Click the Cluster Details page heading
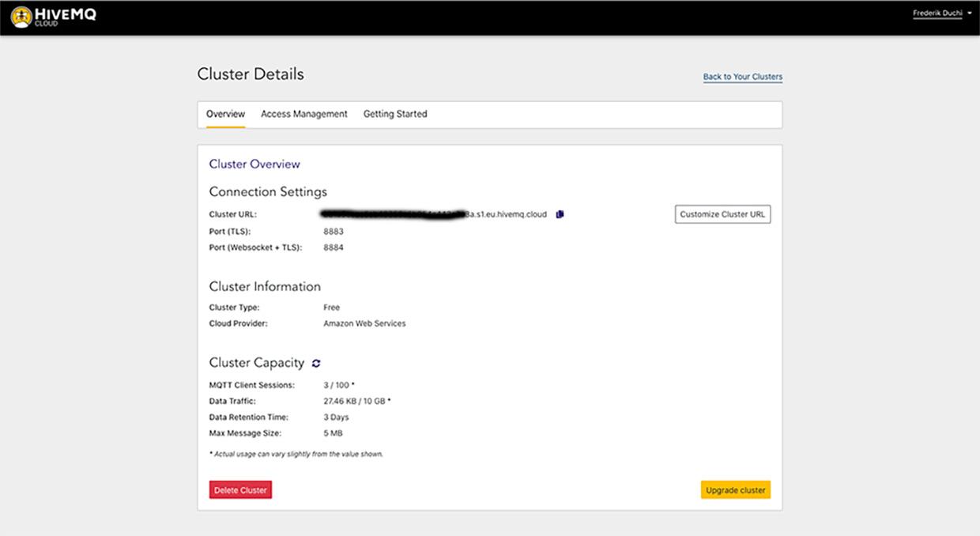The width and height of the screenshot is (980, 536). click(251, 74)
